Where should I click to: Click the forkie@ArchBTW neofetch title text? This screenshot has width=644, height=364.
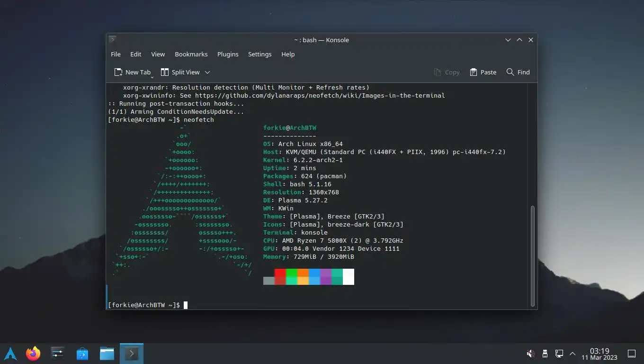point(290,127)
